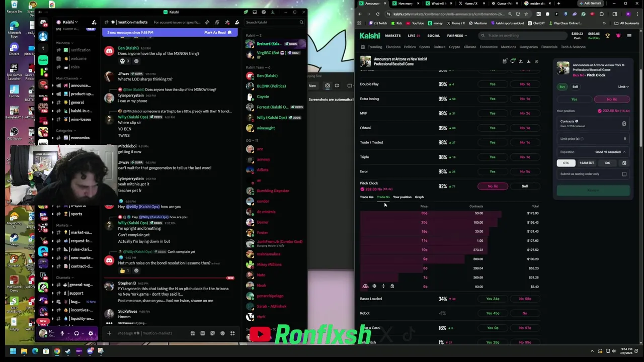The height and width of the screenshot is (362, 644).
Task: Open SOCIAL in Kalshi top nav
Action: point(433,36)
